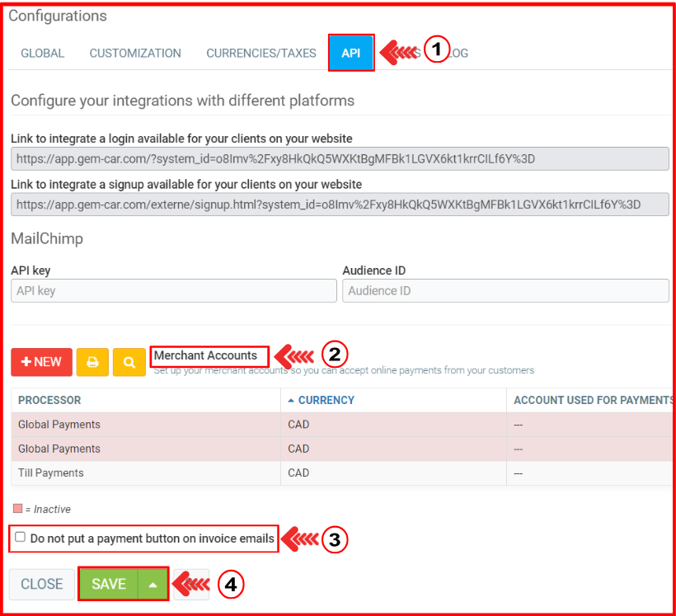Click the client login integration link field
Viewport: 676px width, 616px height.
(339, 158)
